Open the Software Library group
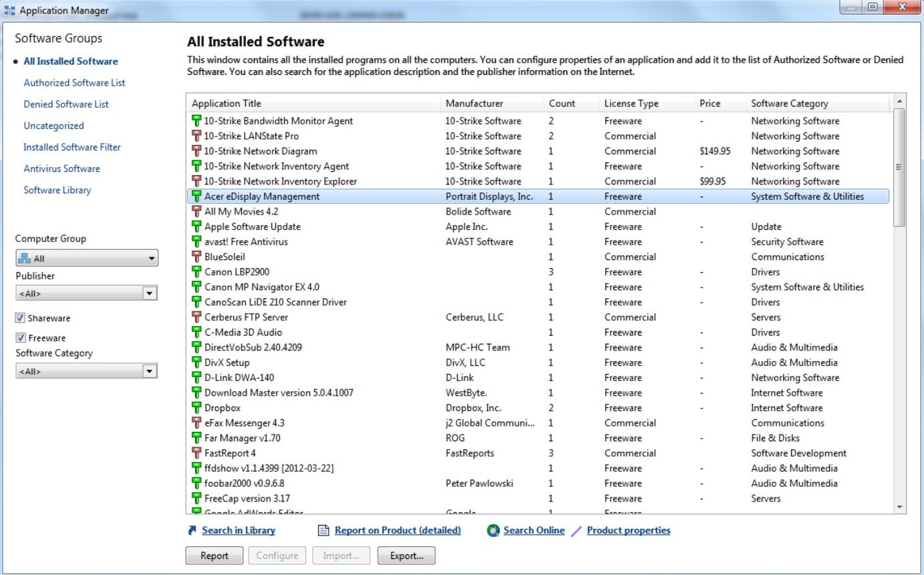This screenshot has height=575, width=924. 57,190
